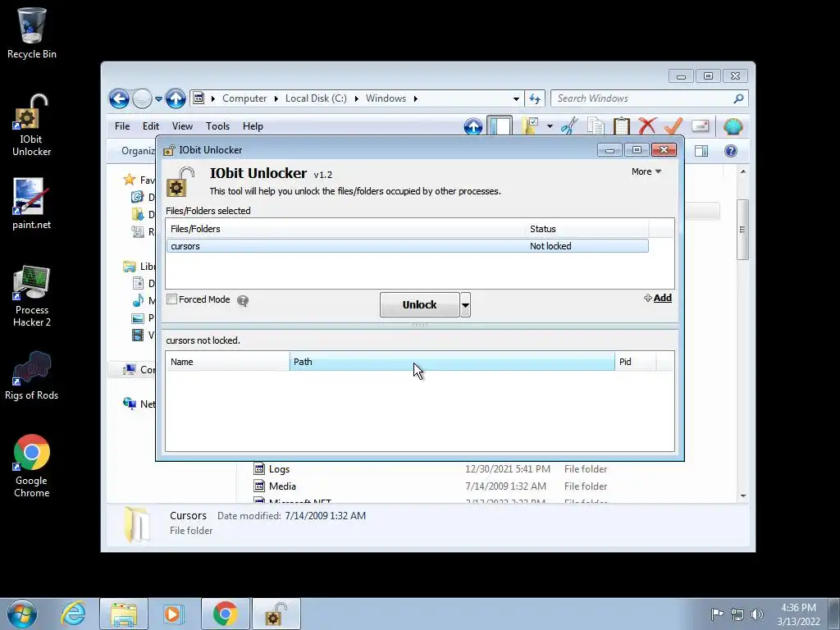Click Computer in the address breadcrumb
Screen dimensions: 840x630
pyautogui.click(x=244, y=98)
